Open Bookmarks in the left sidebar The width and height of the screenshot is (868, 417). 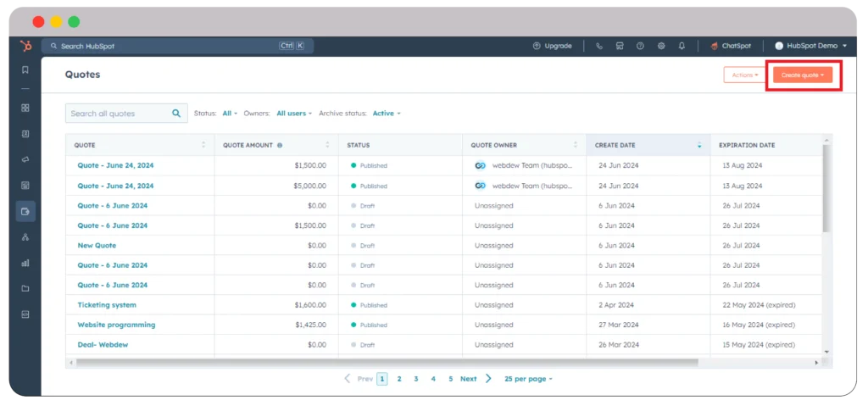tap(25, 69)
